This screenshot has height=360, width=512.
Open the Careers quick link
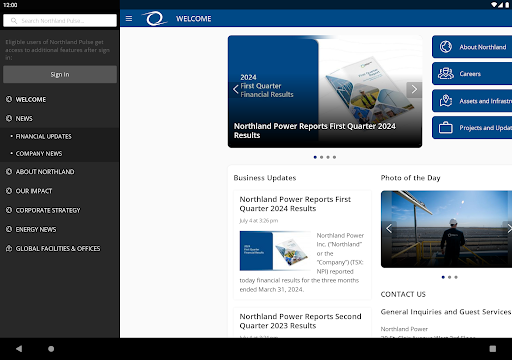(472, 74)
